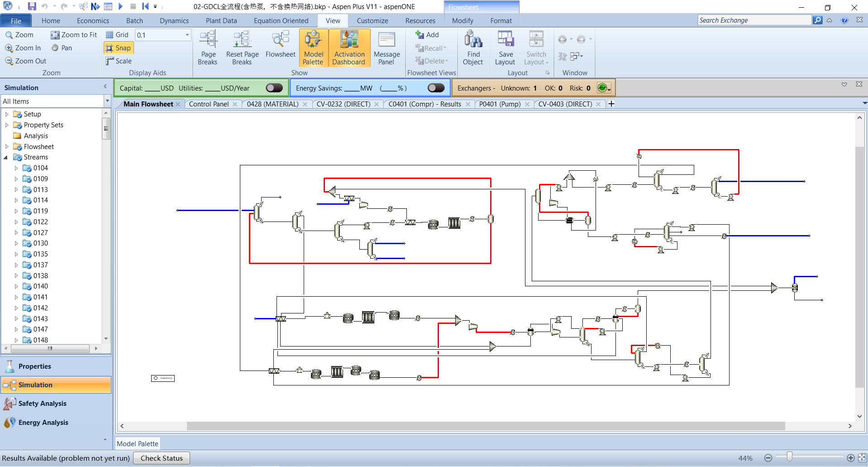The height and width of the screenshot is (467, 868).
Task: Open the Model Palette ribbon button
Action: coord(313,48)
